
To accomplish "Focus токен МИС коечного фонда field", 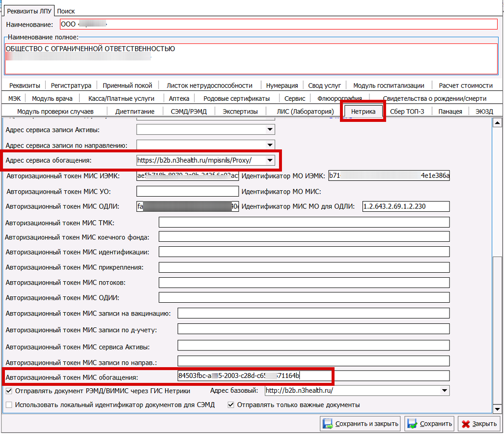I will click(x=304, y=236).
